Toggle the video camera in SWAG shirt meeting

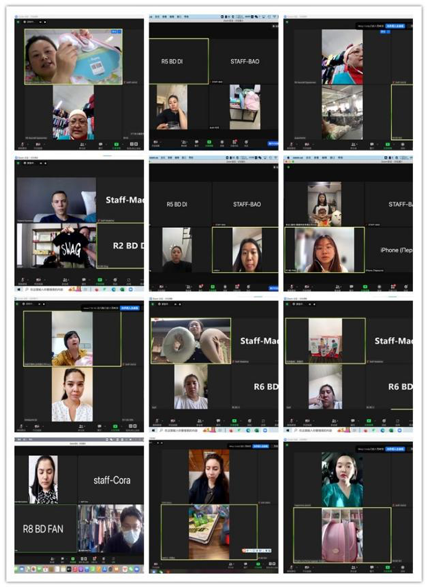tap(38, 280)
